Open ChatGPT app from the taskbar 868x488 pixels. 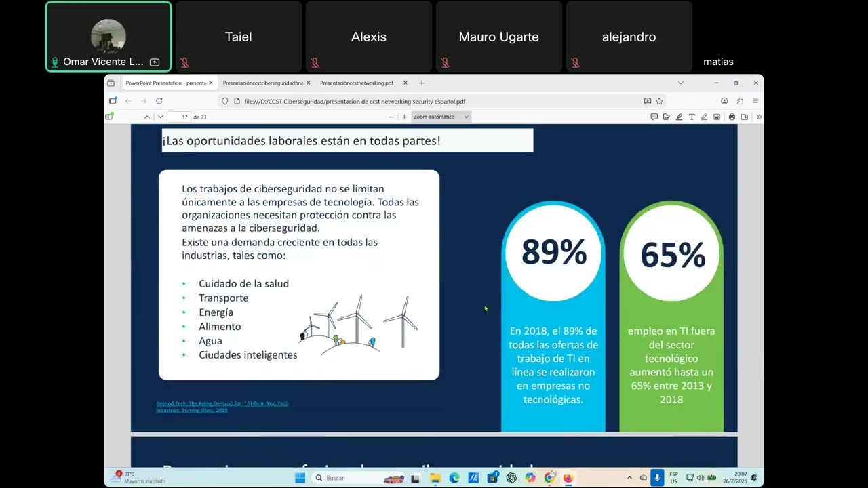[511, 478]
